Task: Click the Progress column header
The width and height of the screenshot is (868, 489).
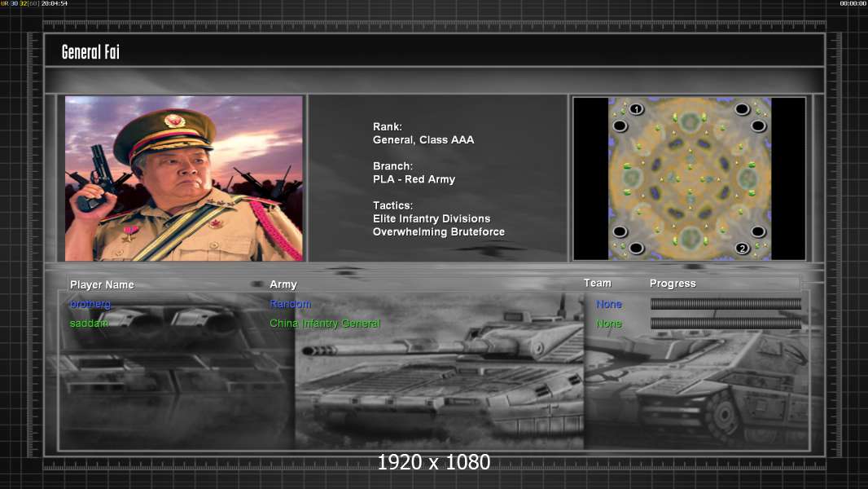Action: [x=673, y=284]
